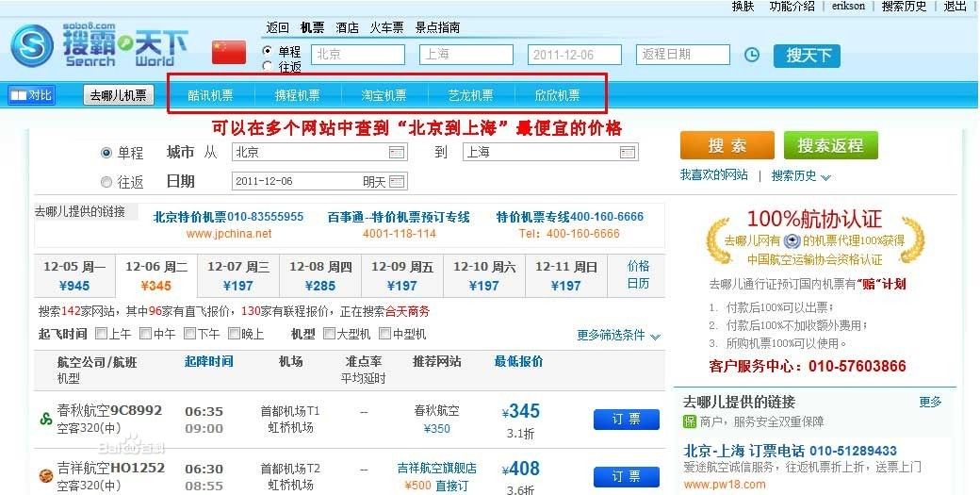The width and height of the screenshot is (980, 495).
Task: Check the 大型机 aircraft type box
Action: pos(330,334)
